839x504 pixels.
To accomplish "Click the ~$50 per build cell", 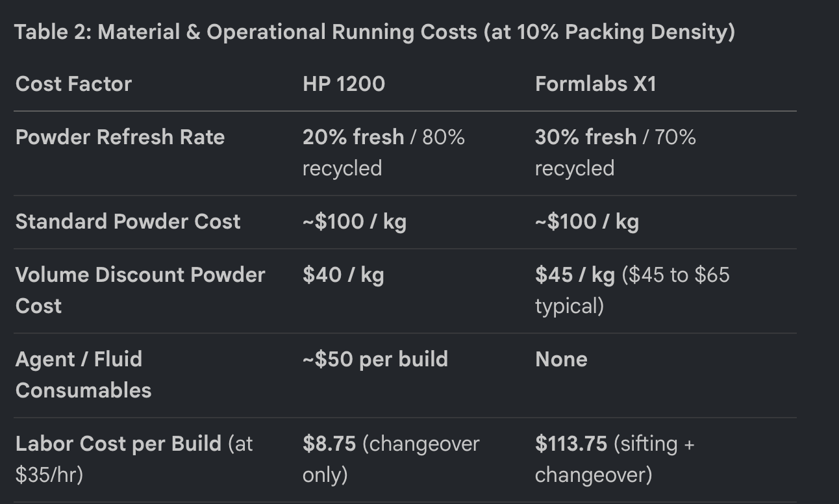I will point(375,359).
